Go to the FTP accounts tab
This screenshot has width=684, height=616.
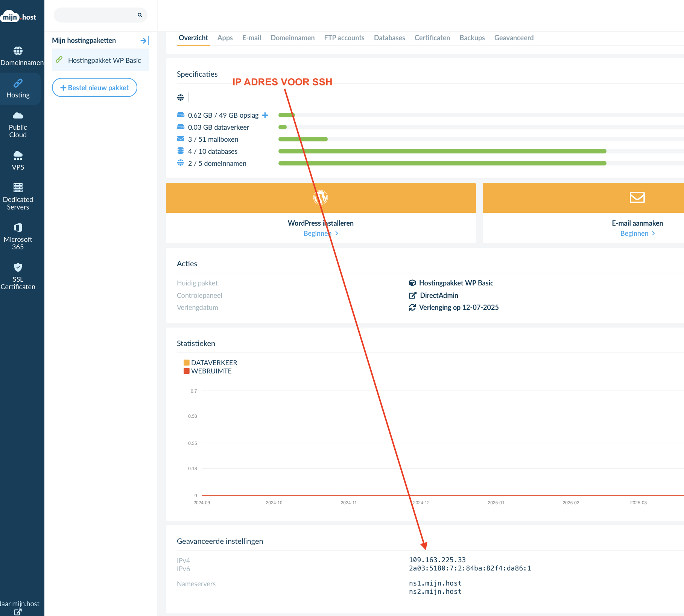pyautogui.click(x=344, y=38)
